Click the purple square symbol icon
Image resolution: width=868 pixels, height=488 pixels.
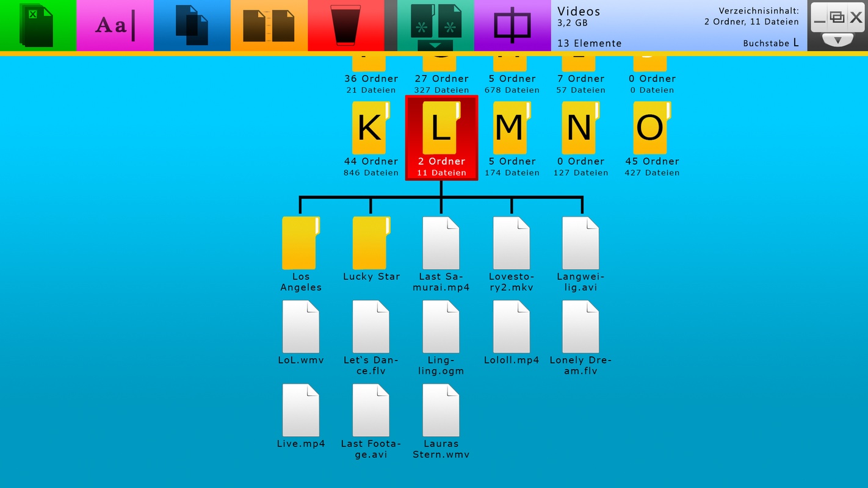[x=512, y=26]
